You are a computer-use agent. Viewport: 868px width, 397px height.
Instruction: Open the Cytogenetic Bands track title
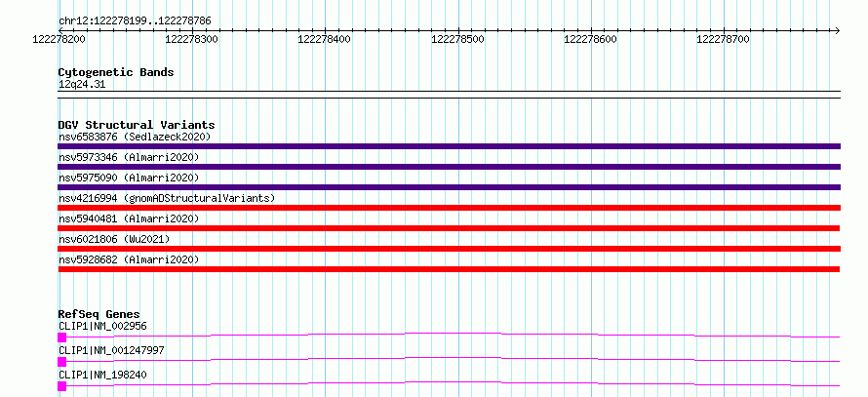coord(116,72)
